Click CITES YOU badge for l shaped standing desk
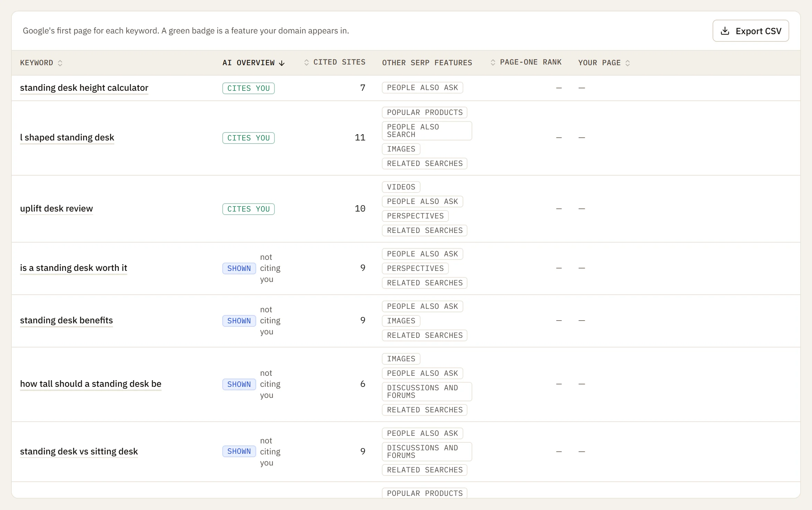The height and width of the screenshot is (510, 812). click(x=249, y=138)
